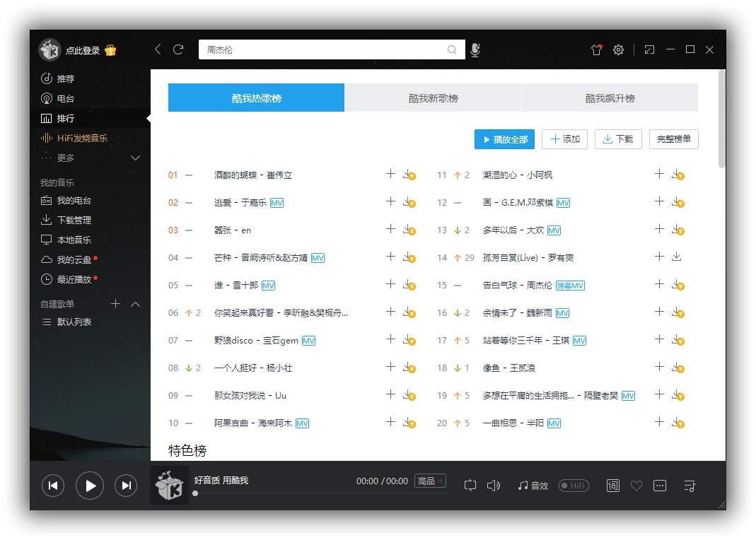This screenshot has height=540, width=756.
Task: Click the playback progress slider handle
Action: click(195, 493)
